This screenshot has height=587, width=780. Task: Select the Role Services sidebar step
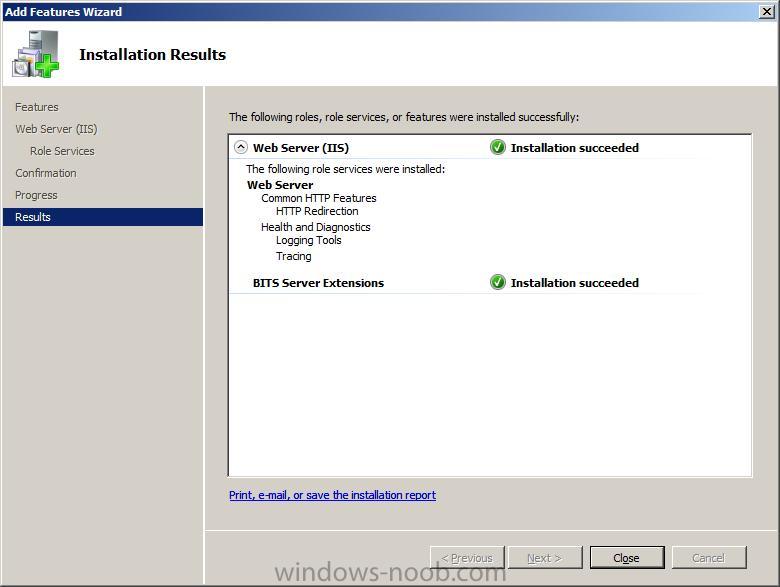62,151
